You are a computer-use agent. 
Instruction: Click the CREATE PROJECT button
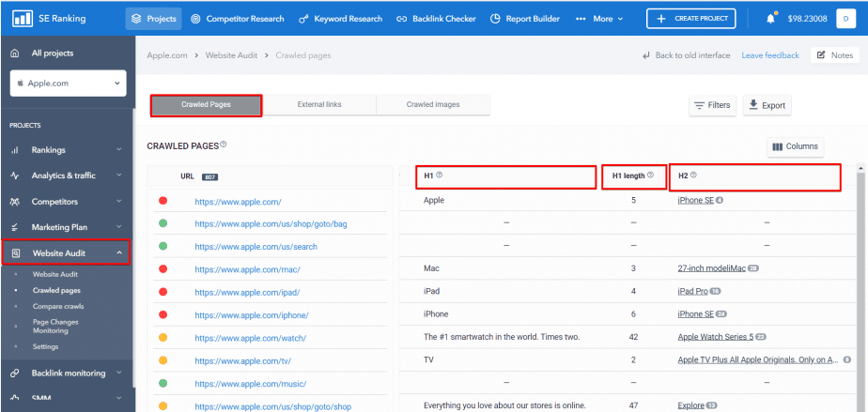pos(690,18)
